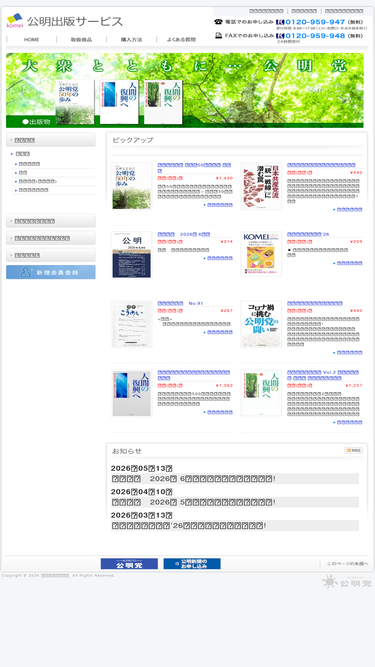This screenshot has width=375, height=667.
Task: Click the ピックアップ section heading
Action: tap(133, 140)
